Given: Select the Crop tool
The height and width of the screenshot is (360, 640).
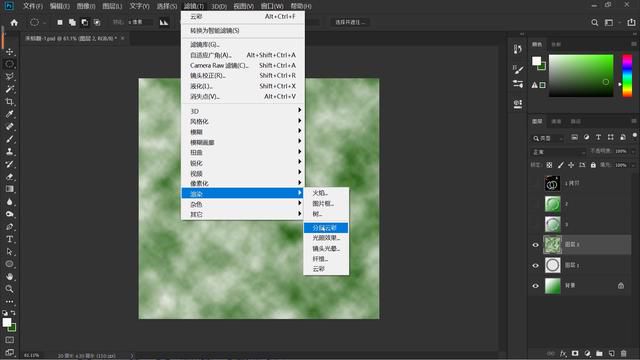Looking at the screenshot, I should point(9,102).
